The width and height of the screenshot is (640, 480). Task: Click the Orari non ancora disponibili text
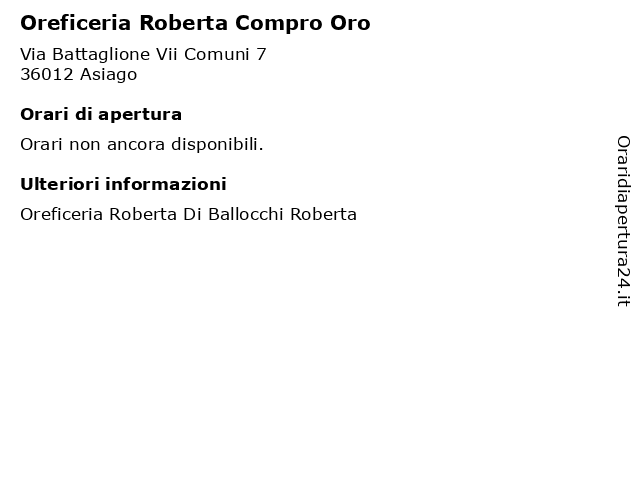142,144
